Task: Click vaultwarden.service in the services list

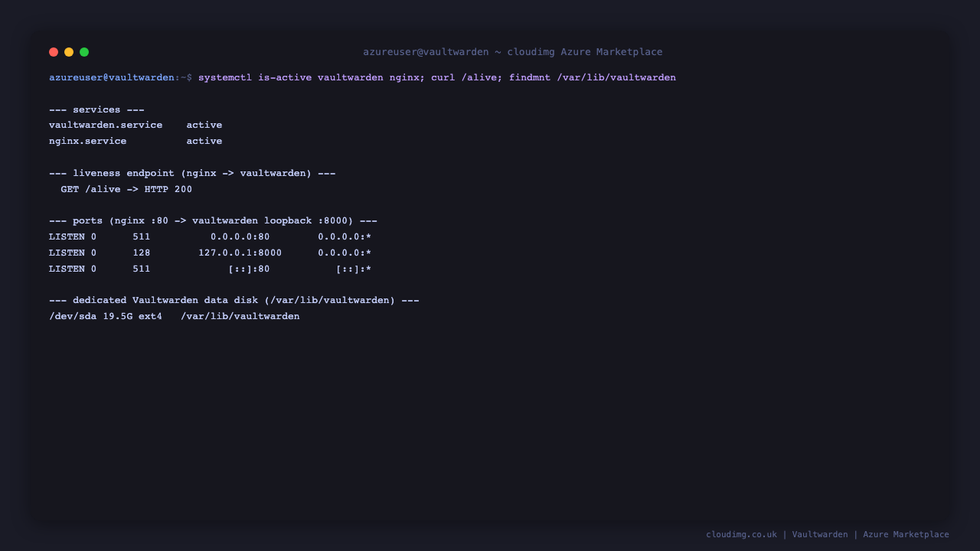Action: click(106, 125)
